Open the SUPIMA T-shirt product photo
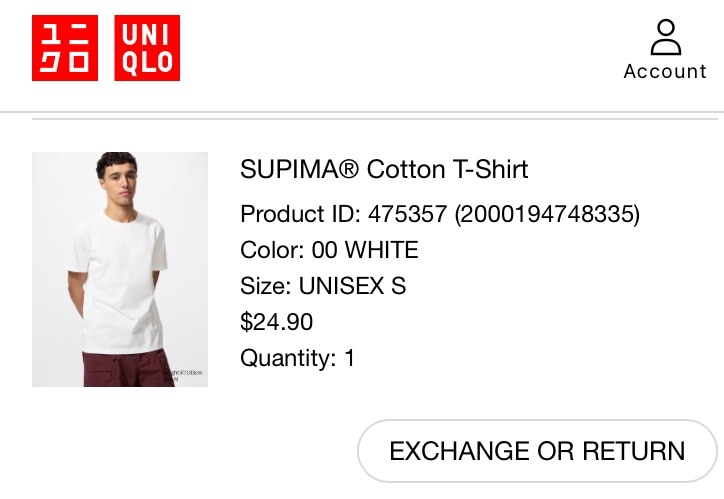724x499 pixels. [x=120, y=269]
